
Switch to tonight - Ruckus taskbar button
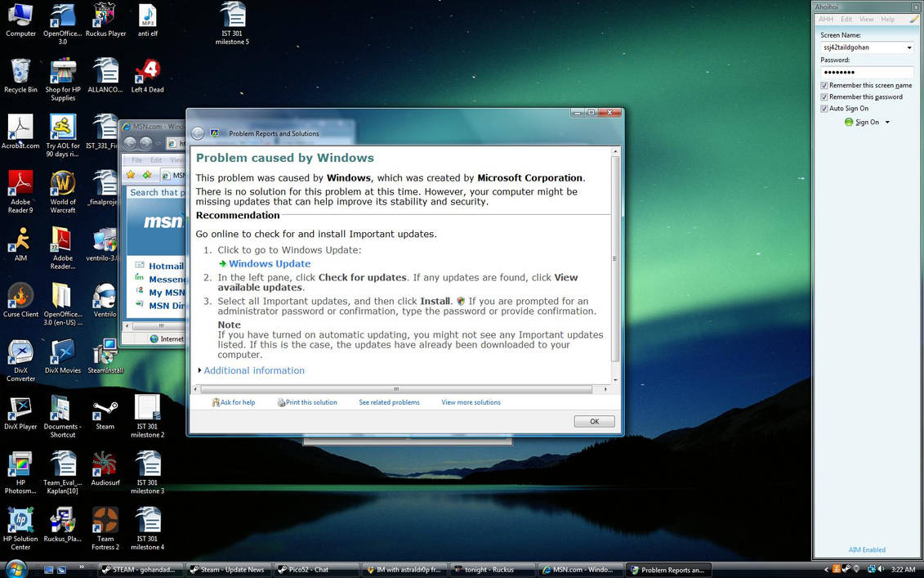click(x=493, y=570)
